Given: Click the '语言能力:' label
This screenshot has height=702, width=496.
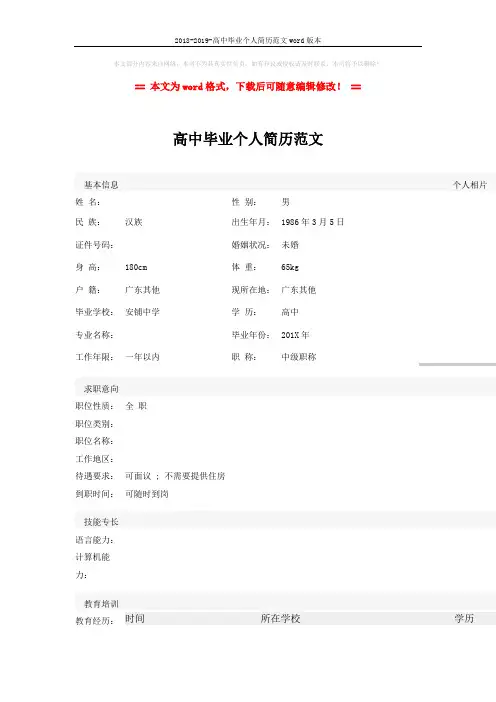Looking at the screenshot, I should coord(94,540).
